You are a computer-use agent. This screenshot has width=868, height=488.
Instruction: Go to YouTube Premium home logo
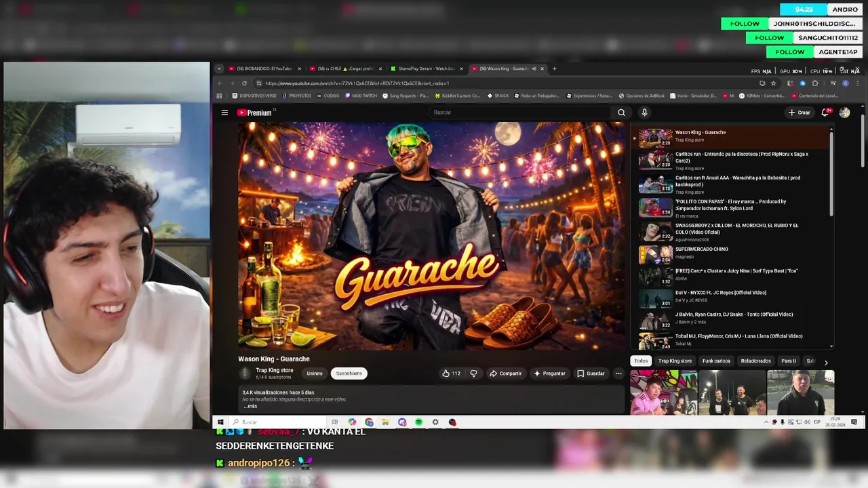(254, 113)
